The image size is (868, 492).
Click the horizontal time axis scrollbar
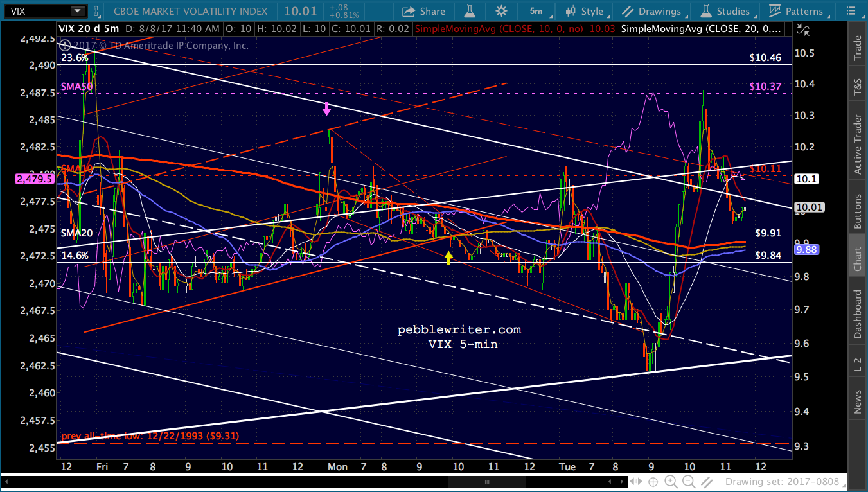click(x=485, y=481)
